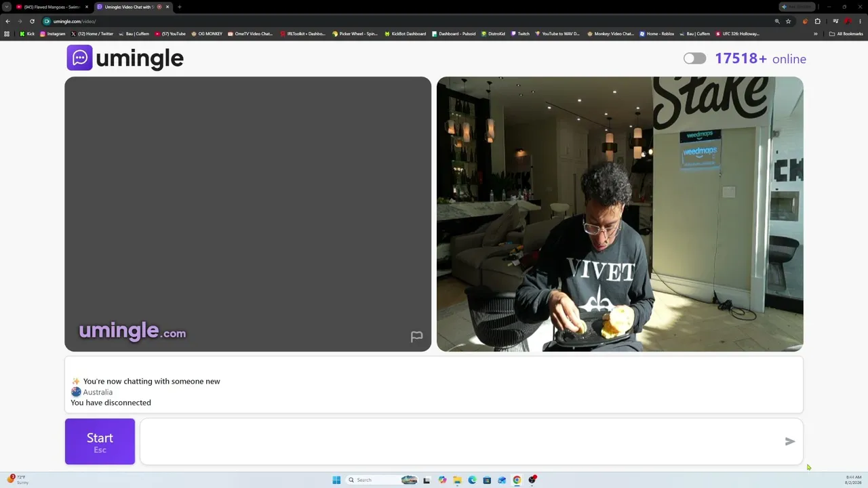Viewport: 868px width, 488px height.
Task: Open the Twitch bookmark
Action: [520, 34]
